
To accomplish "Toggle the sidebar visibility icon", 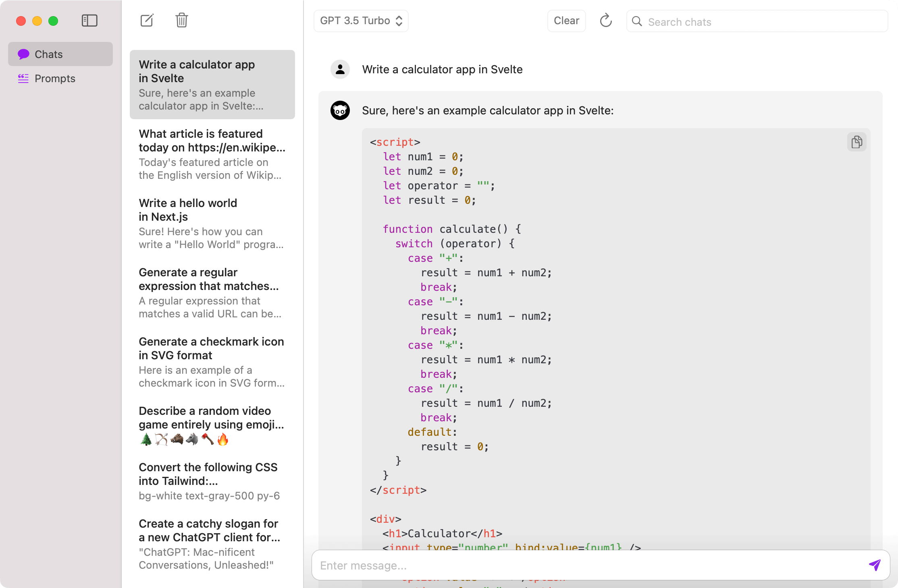I will pos(89,21).
